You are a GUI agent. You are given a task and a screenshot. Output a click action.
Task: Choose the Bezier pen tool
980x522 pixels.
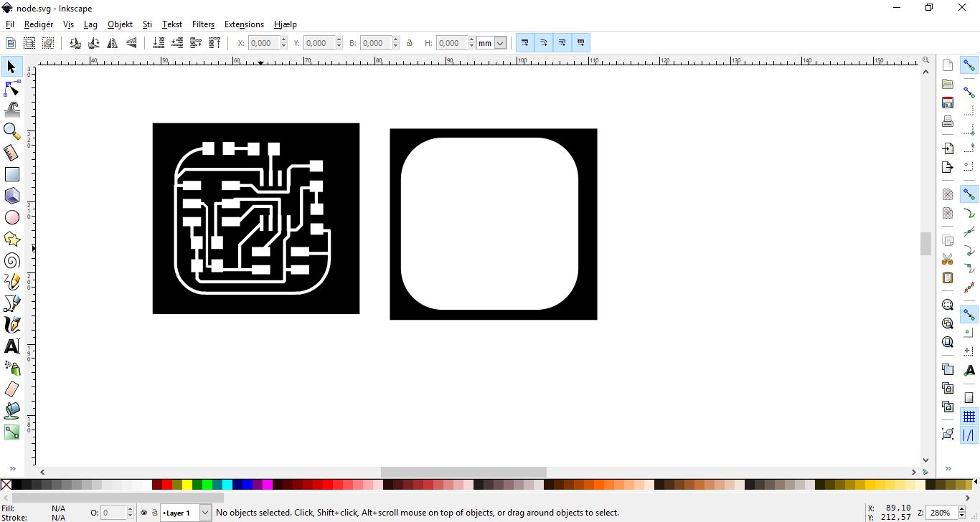click(11, 303)
